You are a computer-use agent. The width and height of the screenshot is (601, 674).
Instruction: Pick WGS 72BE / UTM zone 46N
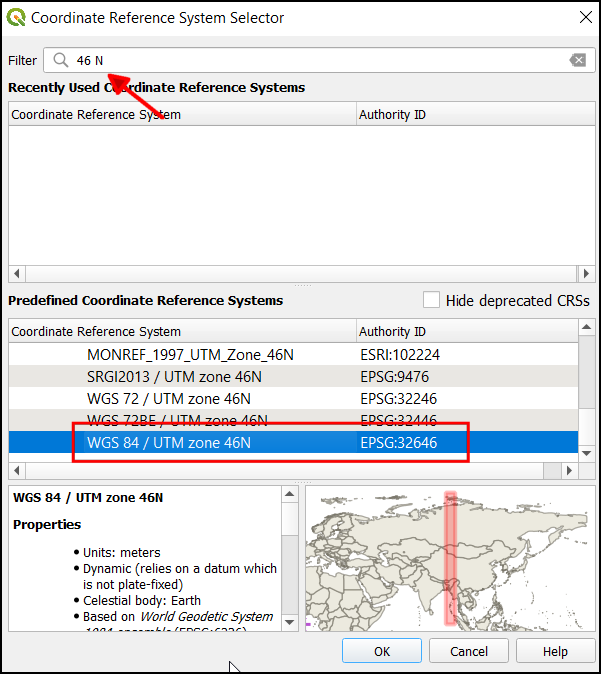(x=176, y=420)
